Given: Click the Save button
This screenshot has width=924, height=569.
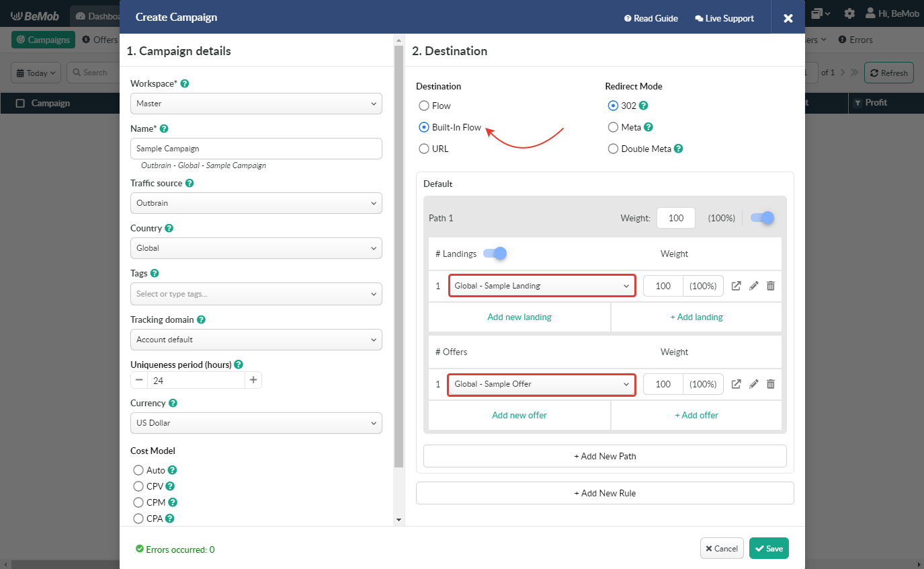Looking at the screenshot, I should point(769,548).
